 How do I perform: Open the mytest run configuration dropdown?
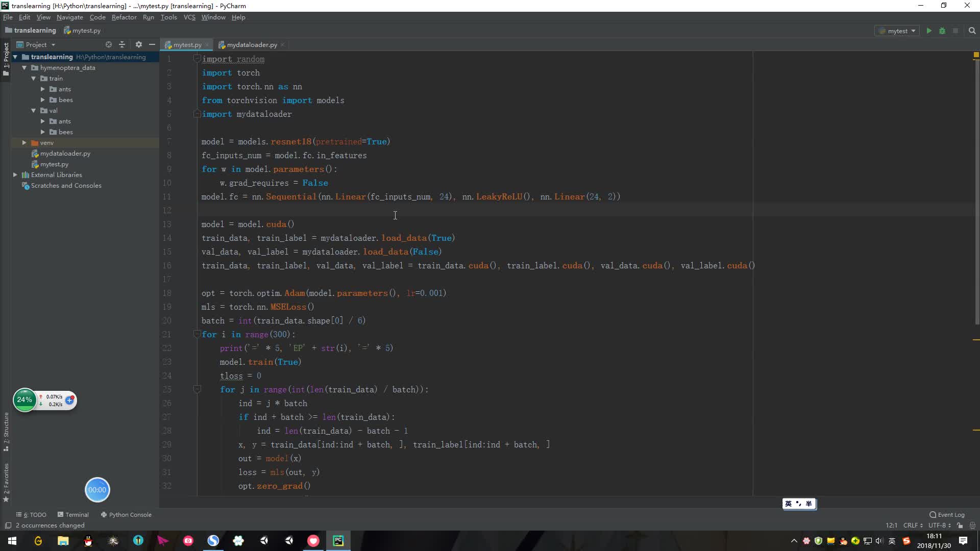[897, 31]
